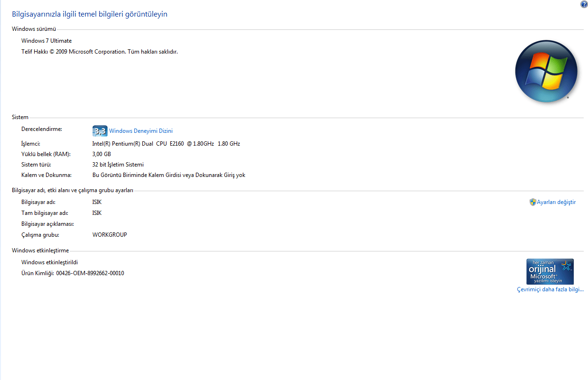Click the WORKGROUP value
Screen dimensions: 588x380
click(x=110, y=235)
